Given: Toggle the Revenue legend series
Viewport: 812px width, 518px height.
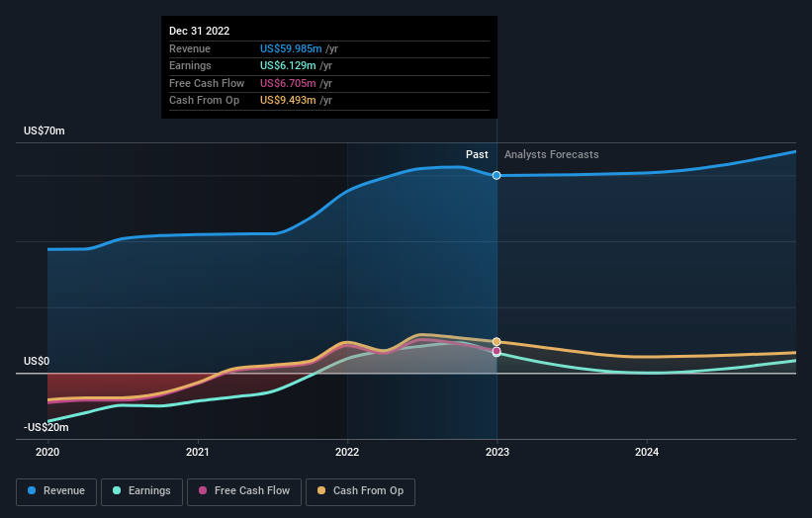Looking at the screenshot, I should tap(56, 491).
